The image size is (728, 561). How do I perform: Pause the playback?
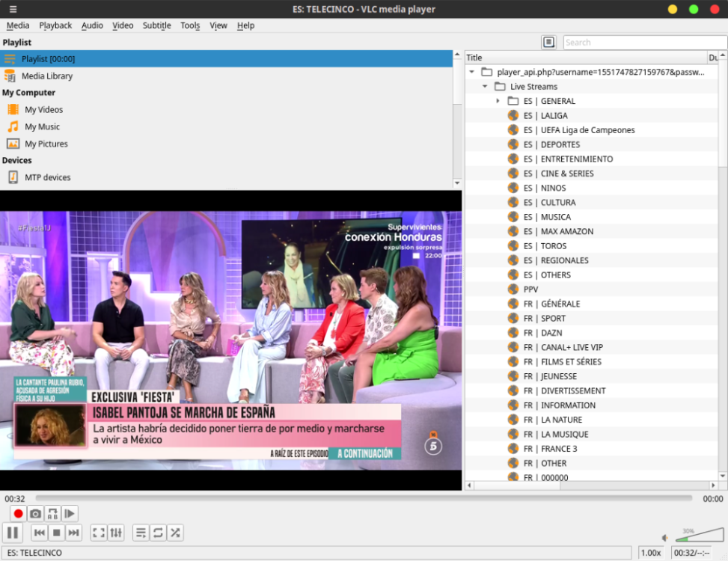coord(13,533)
